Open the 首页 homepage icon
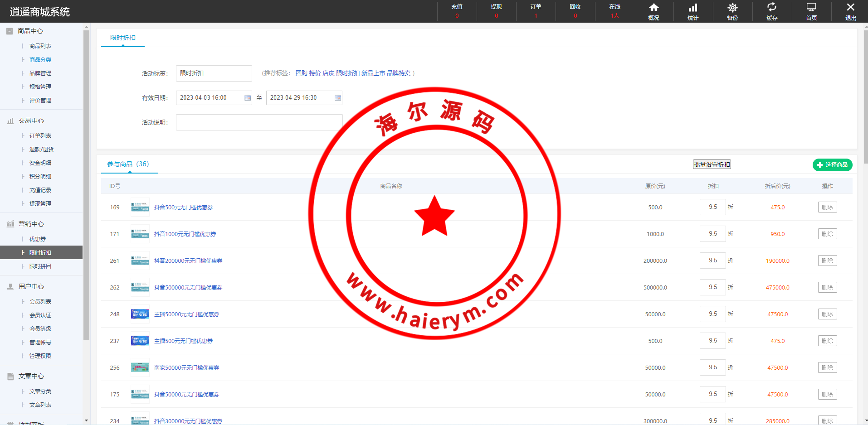868x425 pixels. tap(811, 11)
